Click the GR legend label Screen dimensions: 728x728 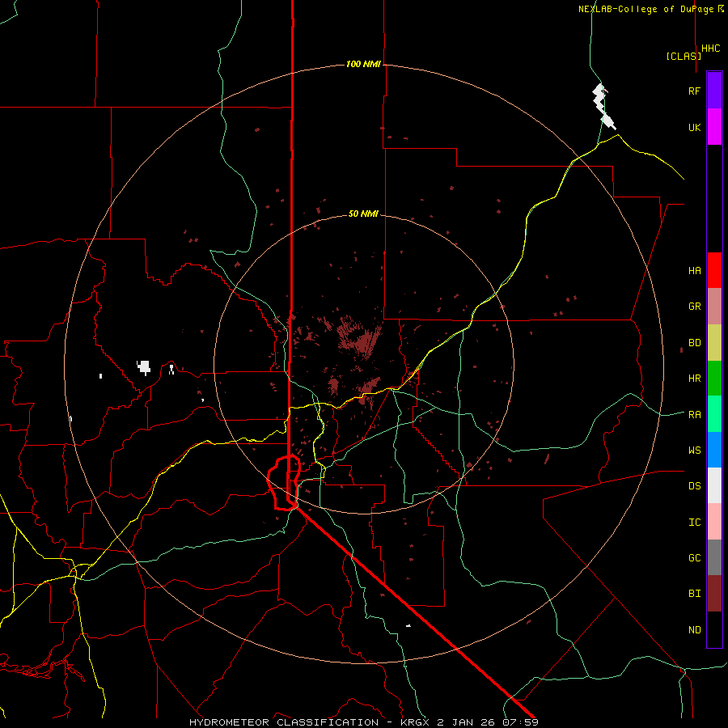tap(694, 306)
